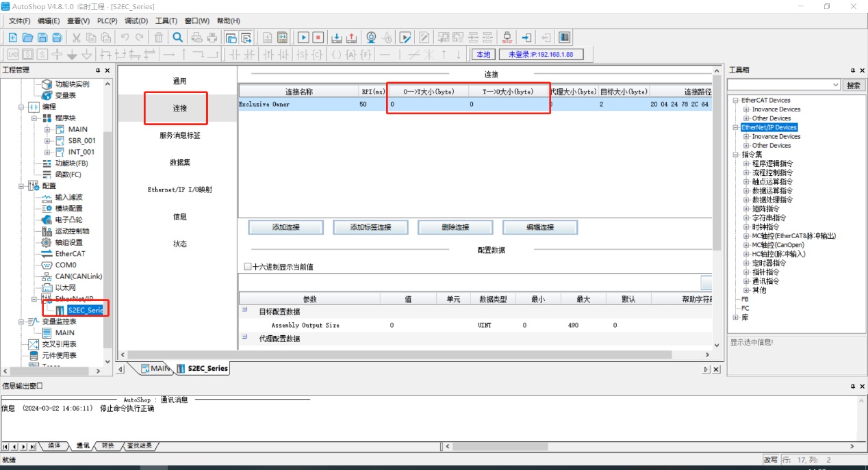Open the 调试(D) menu
The height and width of the screenshot is (470, 868).
[x=135, y=21]
